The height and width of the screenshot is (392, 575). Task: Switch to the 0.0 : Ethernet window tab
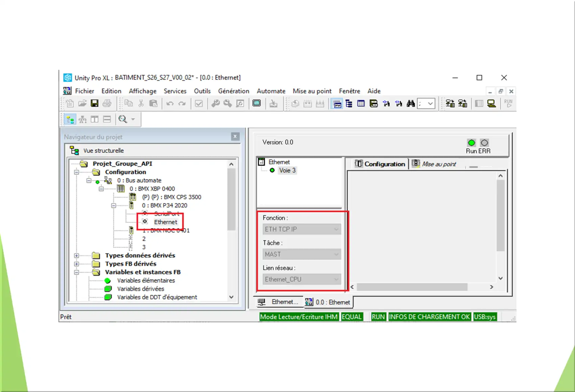click(328, 302)
